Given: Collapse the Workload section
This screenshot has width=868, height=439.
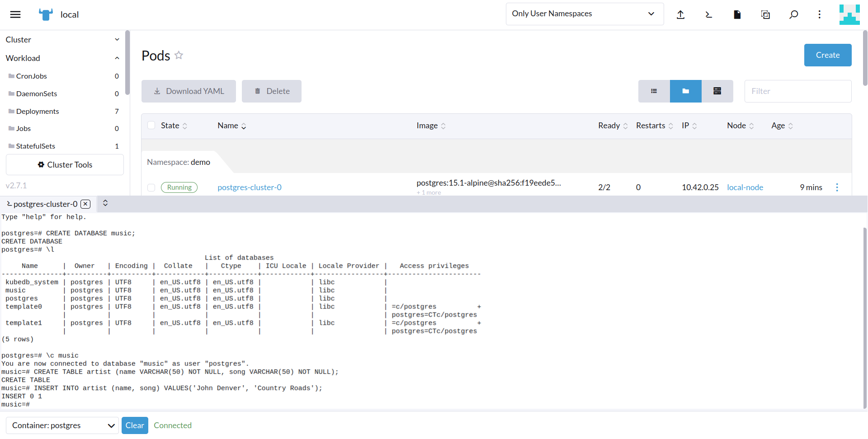Looking at the screenshot, I should 117,58.
